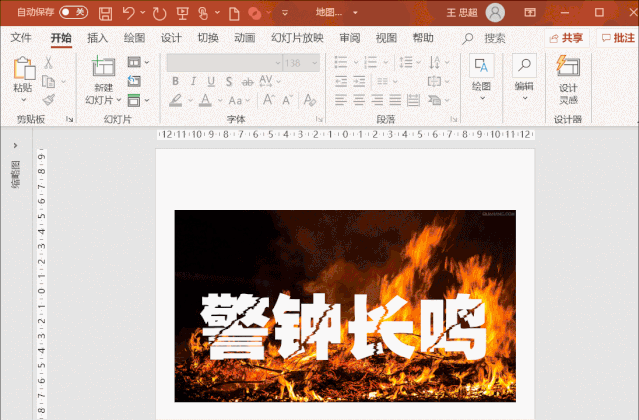
Task: Switch to the 插入 tab
Action: pos(97,38)
